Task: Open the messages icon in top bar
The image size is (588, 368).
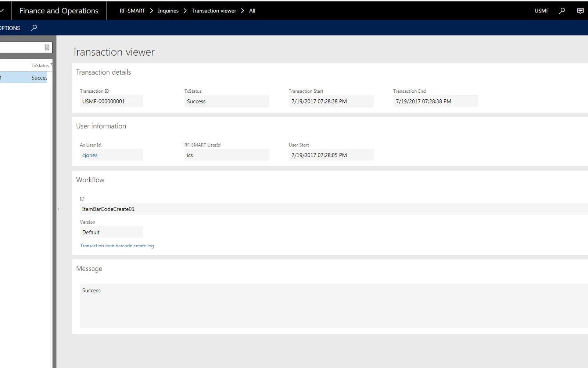Action: click(580, 11)
